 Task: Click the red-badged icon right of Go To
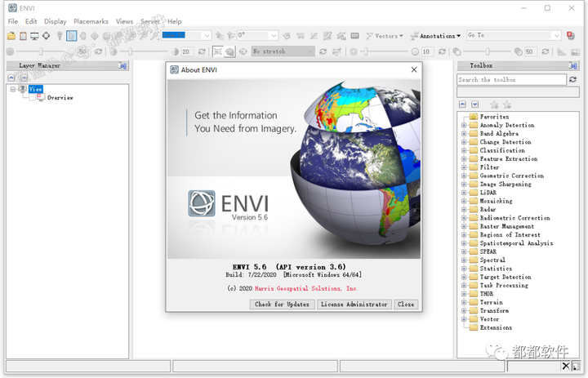point(571,36)
